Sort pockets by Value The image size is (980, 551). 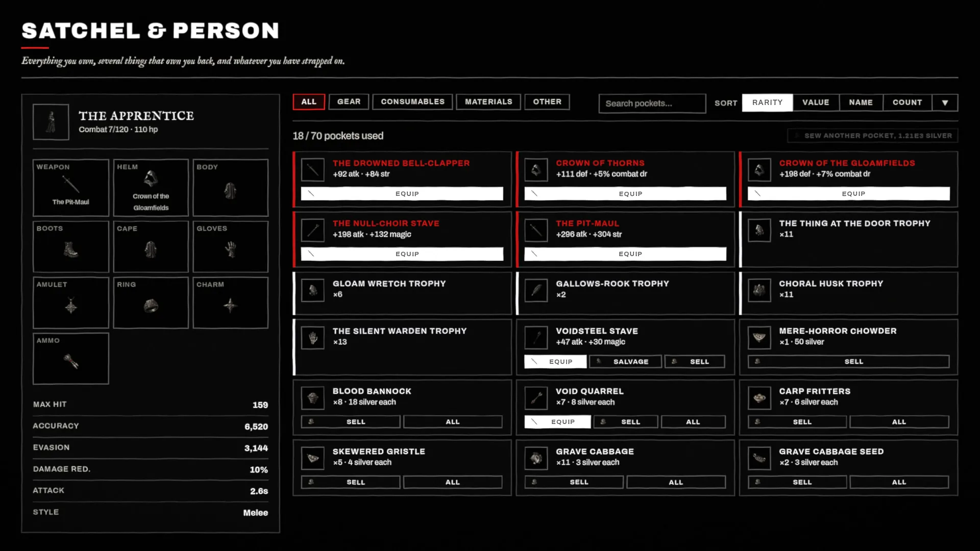tap(816, 103)
